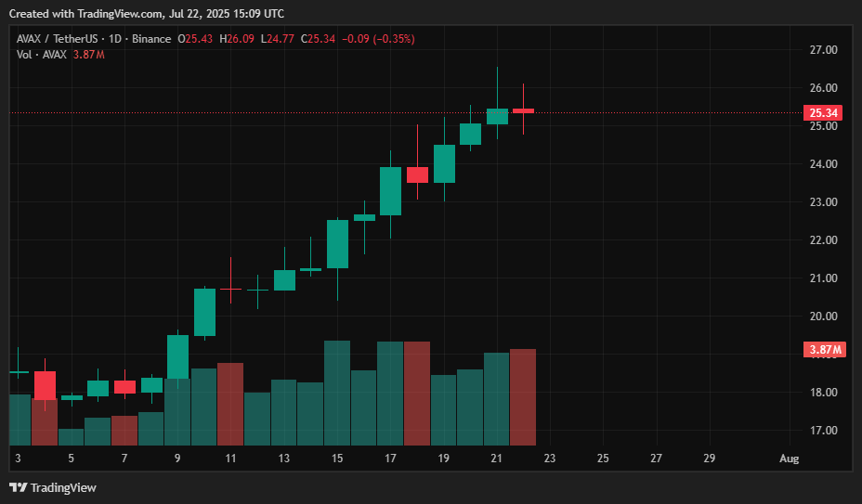Click the 27.00 price axis label
Viewport: 862px width, 504px height.
pyautogui.click(x=823, y=50)
